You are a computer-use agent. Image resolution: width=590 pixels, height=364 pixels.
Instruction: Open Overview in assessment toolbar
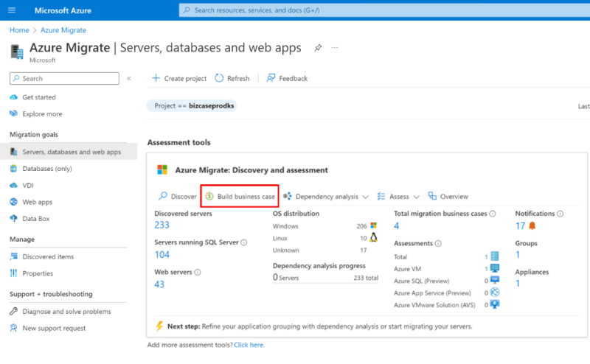[x=448, y=196]
